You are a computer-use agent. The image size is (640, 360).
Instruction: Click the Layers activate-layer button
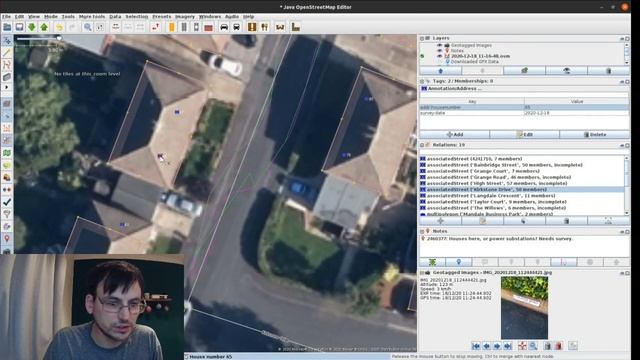point(524,71)
